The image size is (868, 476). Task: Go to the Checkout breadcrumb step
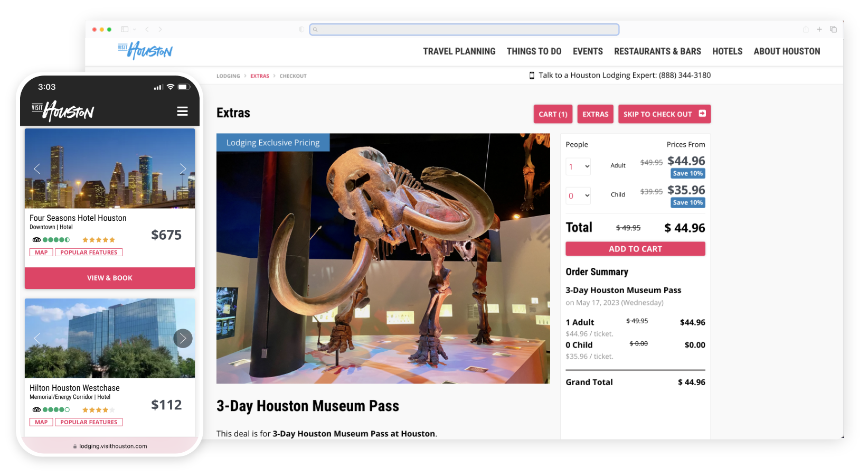293,76
